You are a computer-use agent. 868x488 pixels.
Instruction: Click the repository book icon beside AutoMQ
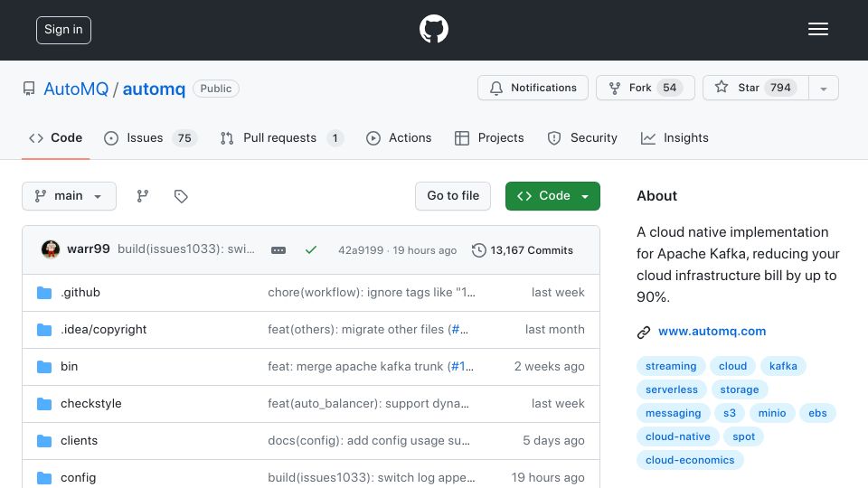(x=29, y=89)
